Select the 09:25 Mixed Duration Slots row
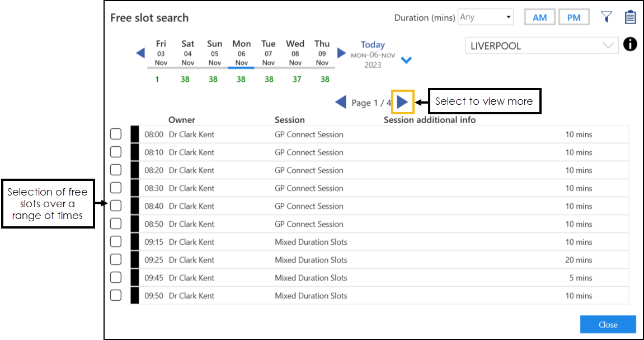Viewport: 644px width, 340px height. pyautogui.click(x=369, y=260)
